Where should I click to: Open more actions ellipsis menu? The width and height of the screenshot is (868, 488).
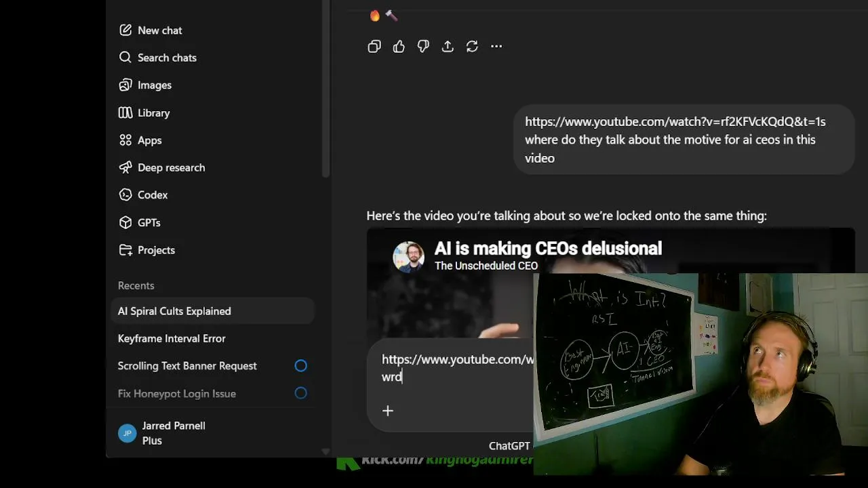pos(496,46)
